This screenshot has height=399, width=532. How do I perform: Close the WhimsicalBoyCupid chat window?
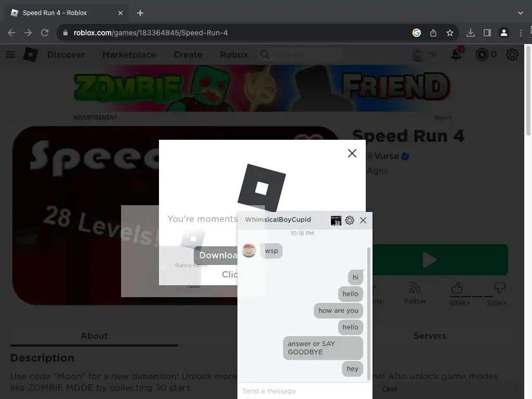coord(363,220)
